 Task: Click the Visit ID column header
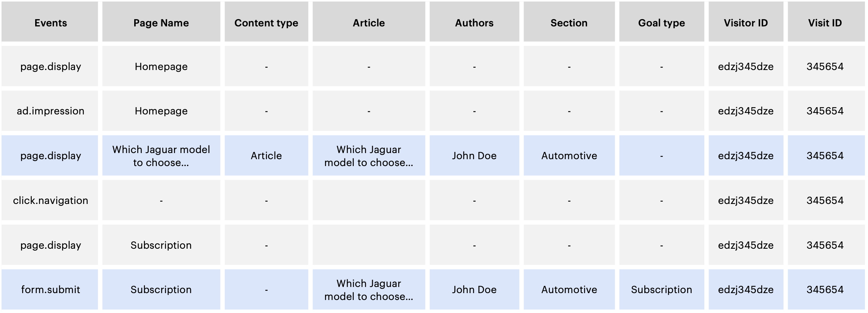pyautogui.click(x=825, y=23)
